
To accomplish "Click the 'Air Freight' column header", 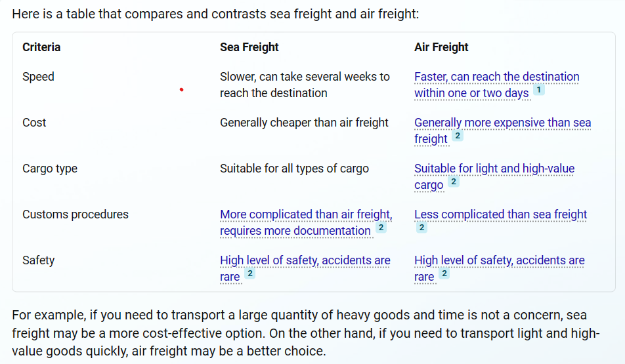I will click(x=441, y=47).
